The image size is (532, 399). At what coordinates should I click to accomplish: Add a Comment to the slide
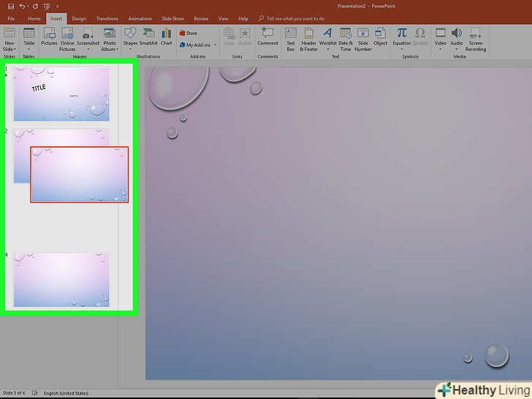point(267,37)
